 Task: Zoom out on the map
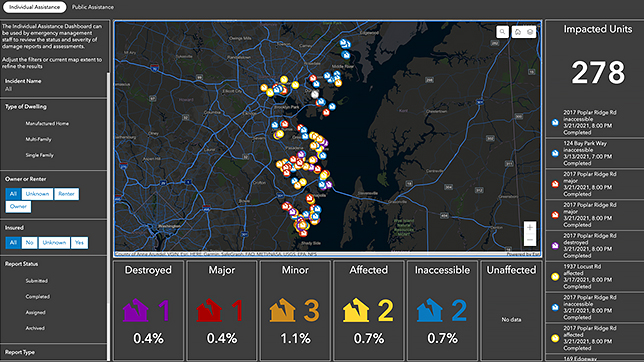pyautogui.click(x=530, y=240)
